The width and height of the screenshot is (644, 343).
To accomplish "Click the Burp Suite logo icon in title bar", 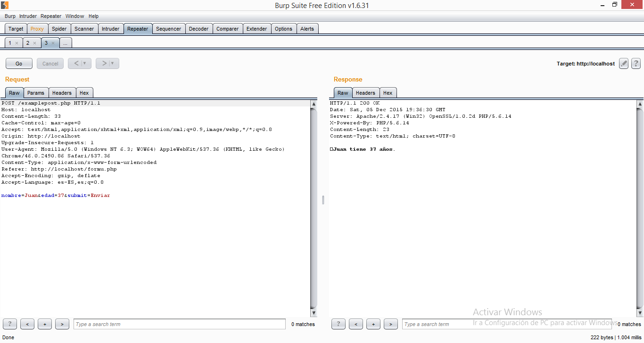I will [x=5, y=5].
